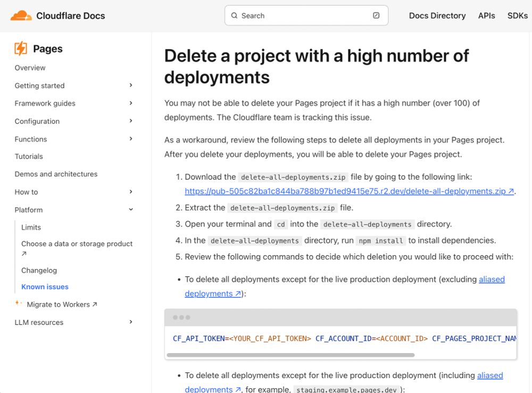Click the 'cd' inline code
The height and width of the screenshot is (393, 532).
(x=280, y=224)
